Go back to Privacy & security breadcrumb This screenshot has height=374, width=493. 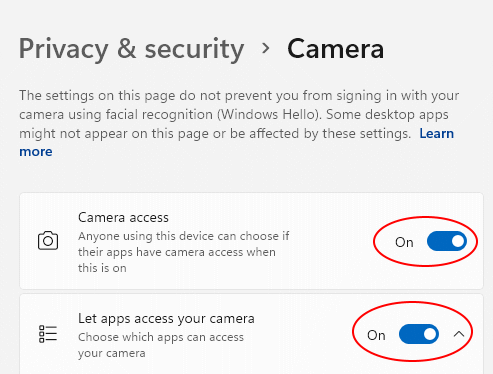[x=131, y=49]
